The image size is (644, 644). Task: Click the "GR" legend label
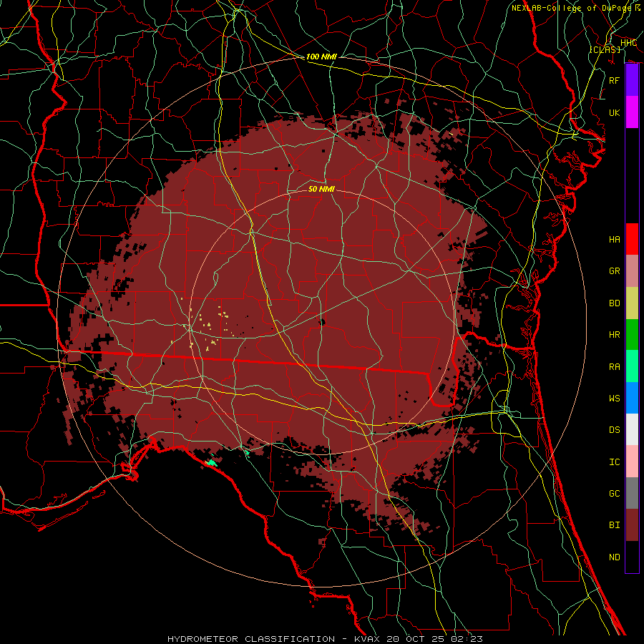(615, 271)
